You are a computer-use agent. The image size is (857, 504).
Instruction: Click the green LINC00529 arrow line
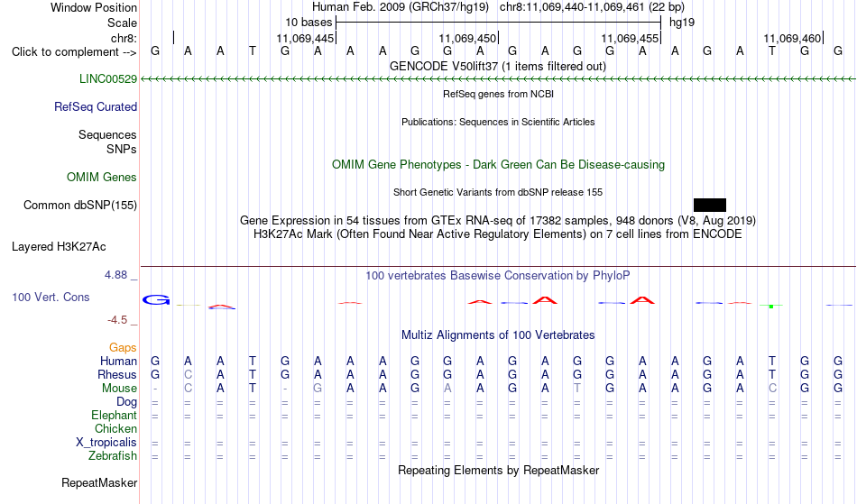pyautogui.click(x=498, y=79)
